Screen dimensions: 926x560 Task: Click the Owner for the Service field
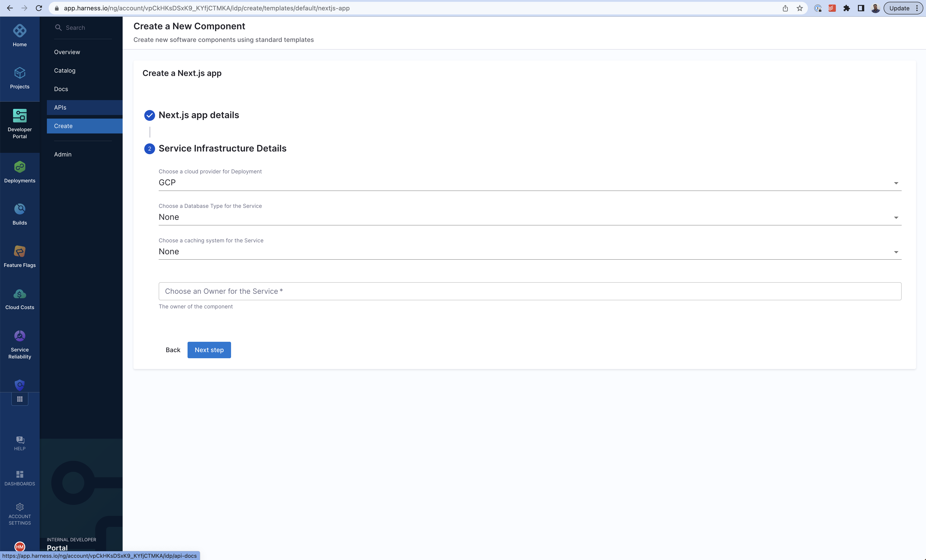pos(529,291)
